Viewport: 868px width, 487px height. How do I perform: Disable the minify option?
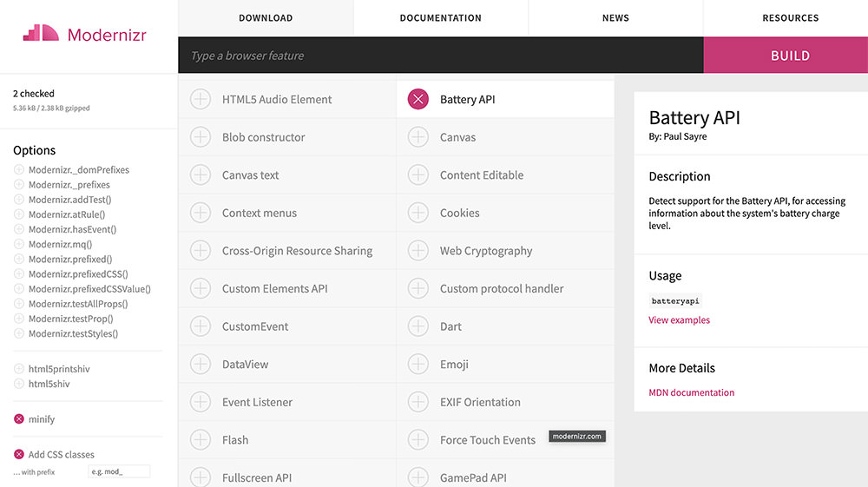click(x=19, y=419)
